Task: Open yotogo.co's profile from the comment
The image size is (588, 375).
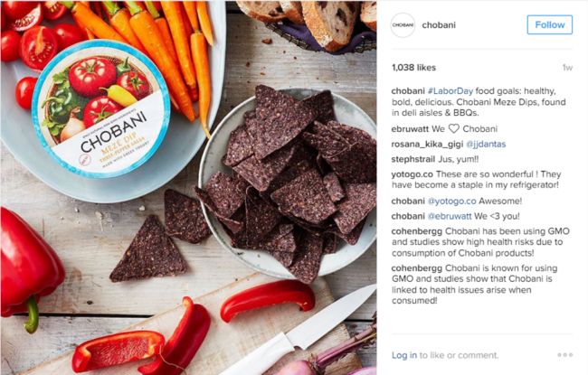Action: (412, 174)
